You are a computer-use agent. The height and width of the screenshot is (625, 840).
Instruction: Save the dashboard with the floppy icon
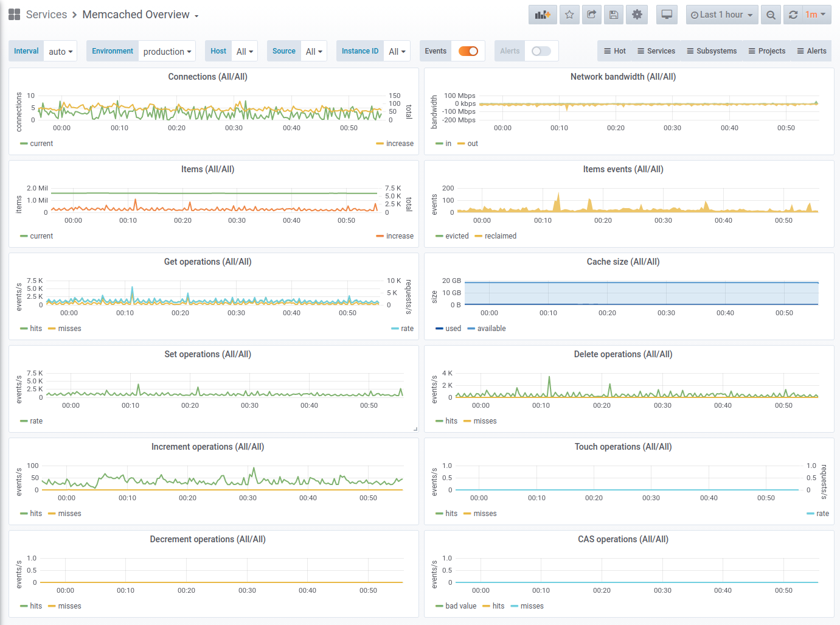point(614,15)
